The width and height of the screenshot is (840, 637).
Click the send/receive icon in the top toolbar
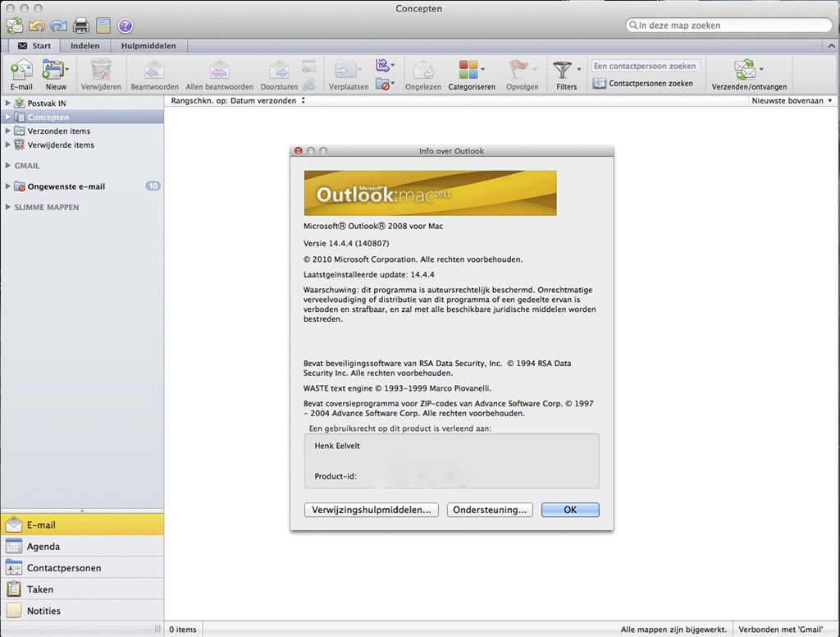tap(15, 25)
